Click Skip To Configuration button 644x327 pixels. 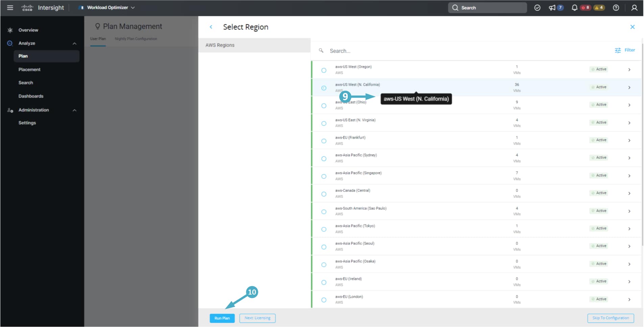pyautogui.click(x=611, y=318)
